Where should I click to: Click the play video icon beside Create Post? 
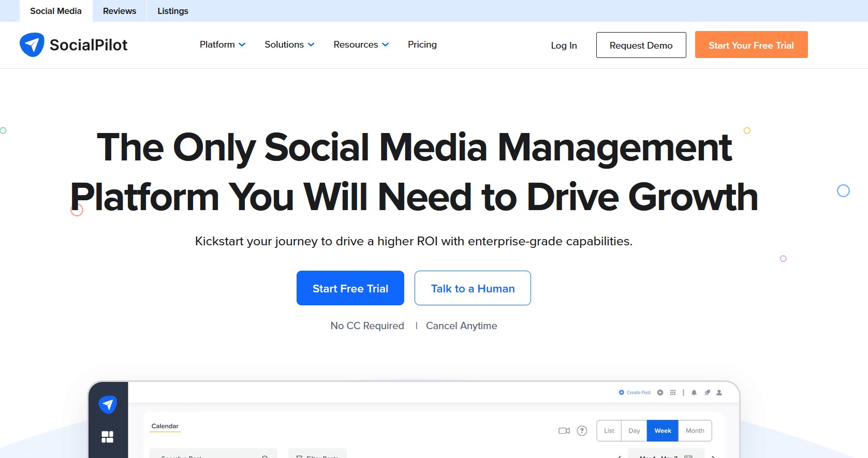click(x=660, y=393)
